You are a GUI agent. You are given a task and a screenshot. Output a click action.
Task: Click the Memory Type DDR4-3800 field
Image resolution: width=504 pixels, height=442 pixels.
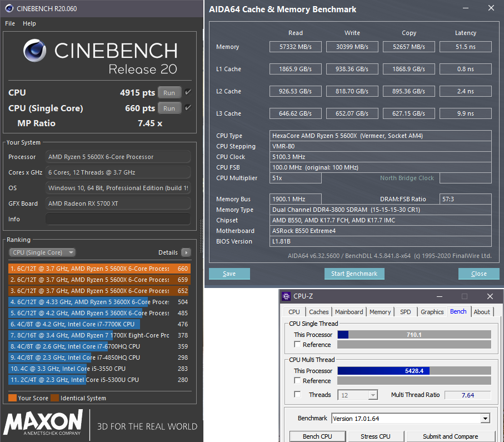380,210
